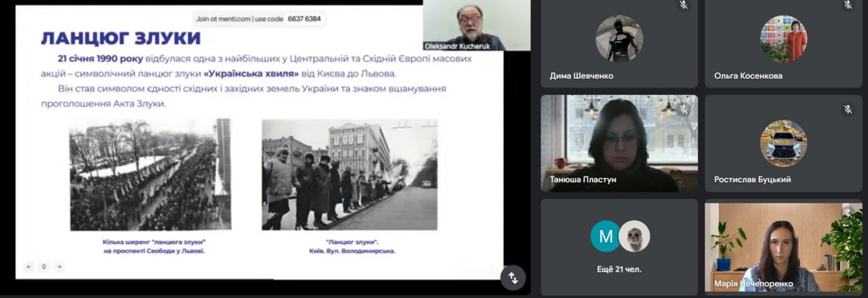This screenshot has height=298, width=868.
Task: Advance to the next slide with right arrow
Action: tap(59, 267)
